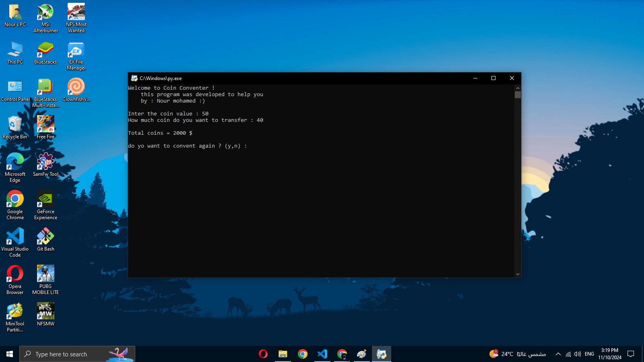
Task: Open the volume speaker tray icon
Action: [578, 354]
